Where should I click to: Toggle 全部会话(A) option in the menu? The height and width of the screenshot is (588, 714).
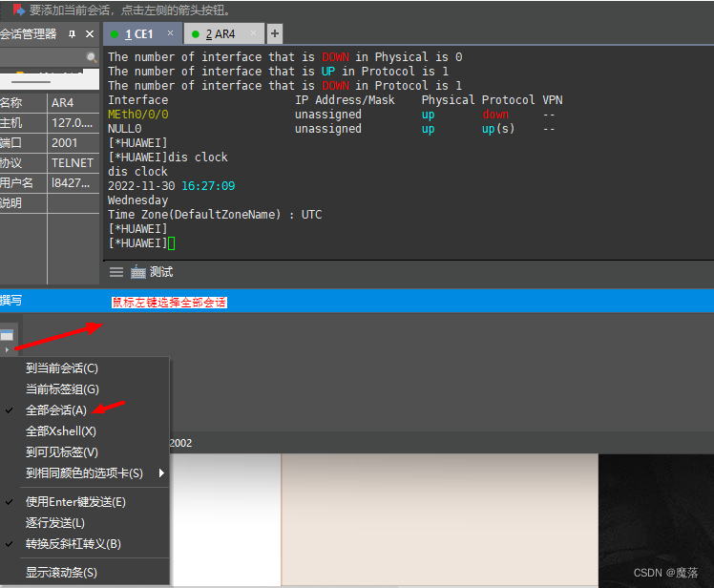55,409
